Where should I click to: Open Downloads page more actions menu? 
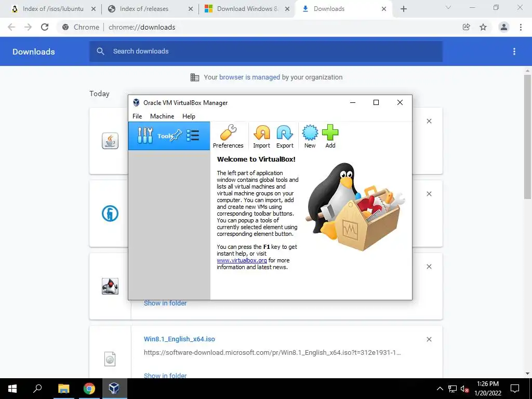pyautogui.click(x=514, y=51)
